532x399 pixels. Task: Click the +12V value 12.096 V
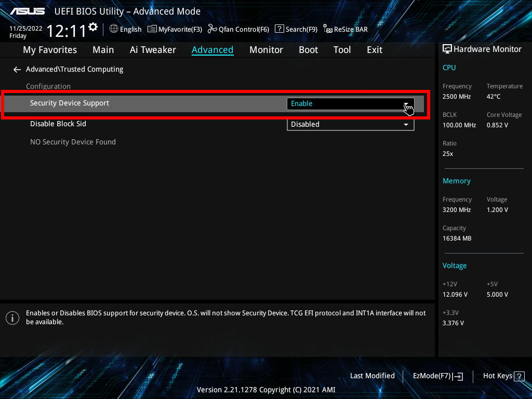[x=455, y=295]
